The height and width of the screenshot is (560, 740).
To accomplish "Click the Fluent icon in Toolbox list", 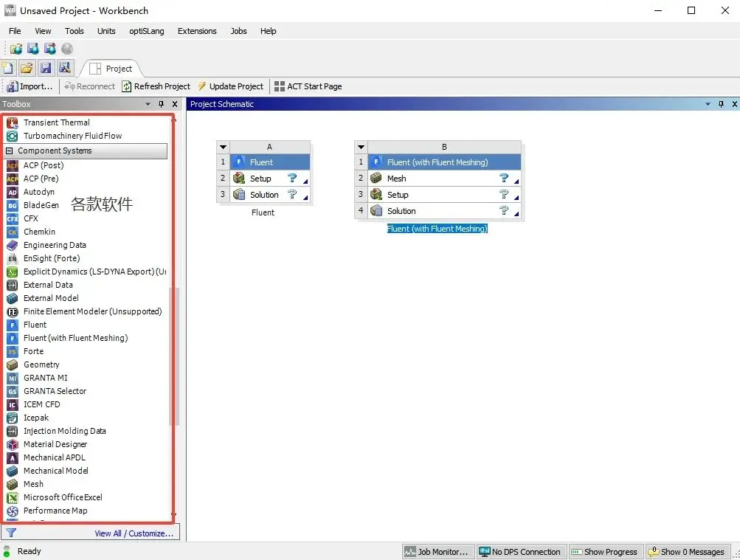I will 13,325.
